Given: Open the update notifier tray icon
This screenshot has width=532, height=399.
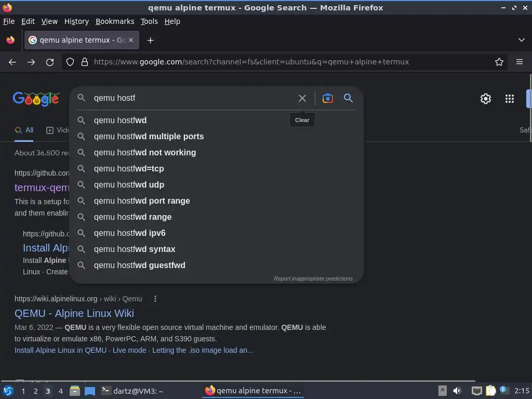Looking at the screenshot, I should pyautogui.click(x=504, y=390).
